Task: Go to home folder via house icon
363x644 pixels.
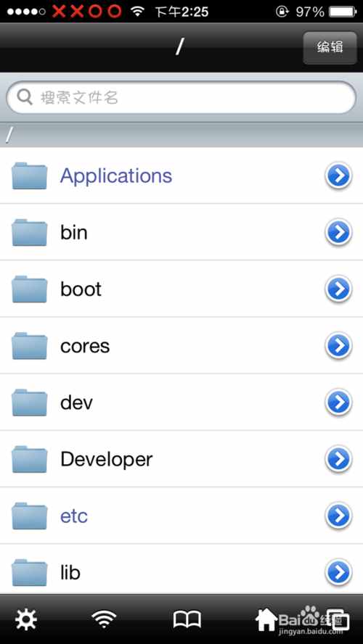Action: pos(266,619)
